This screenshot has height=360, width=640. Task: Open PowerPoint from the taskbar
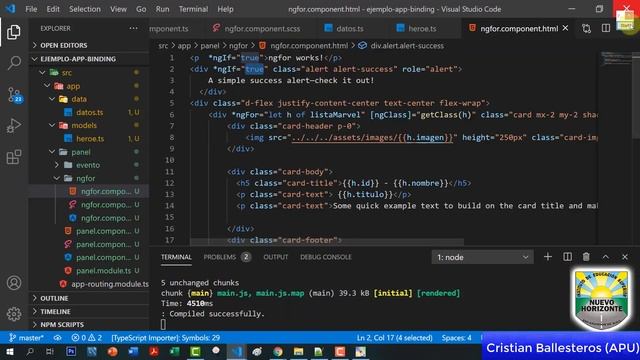pos(113,351)
